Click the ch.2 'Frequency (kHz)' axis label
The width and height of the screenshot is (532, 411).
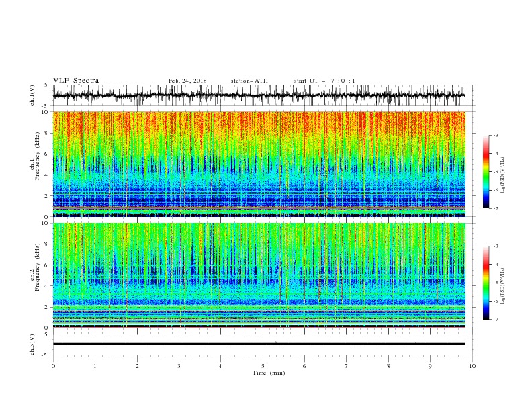[38, 267]
